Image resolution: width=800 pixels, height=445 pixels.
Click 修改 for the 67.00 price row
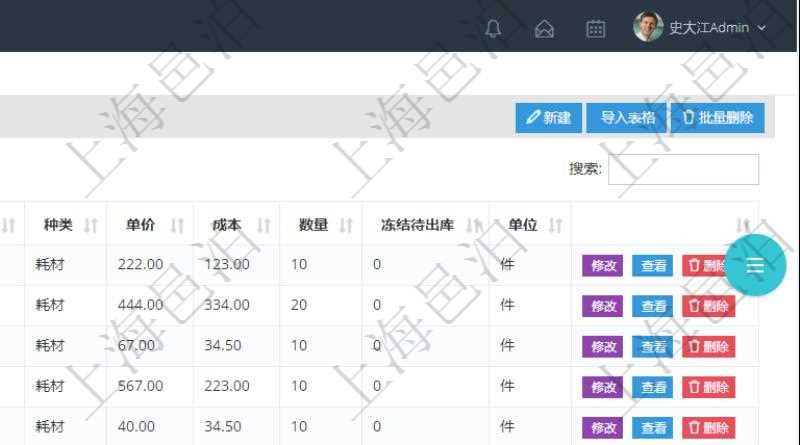(x=603, y=347)
